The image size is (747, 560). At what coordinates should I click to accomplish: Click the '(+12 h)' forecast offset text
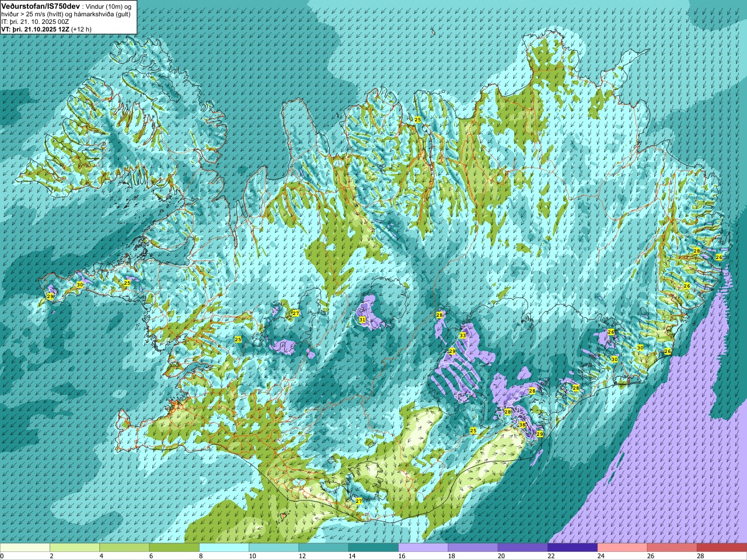tap(81, 29)
